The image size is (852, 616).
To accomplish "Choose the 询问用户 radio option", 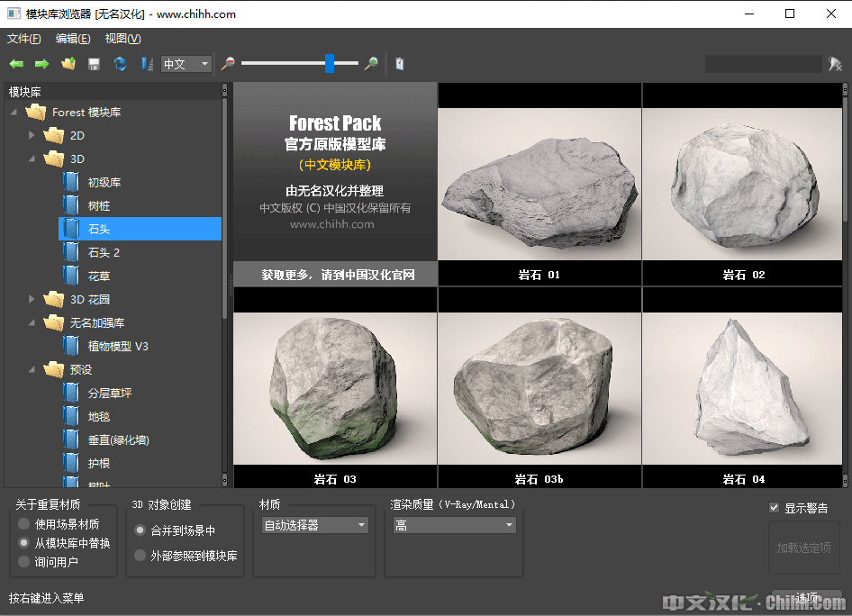I will [x=24, y=562].
